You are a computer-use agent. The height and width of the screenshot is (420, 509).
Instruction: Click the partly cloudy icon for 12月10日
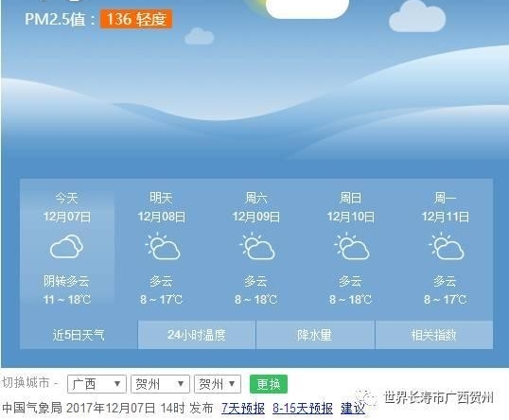pos(352,246)
